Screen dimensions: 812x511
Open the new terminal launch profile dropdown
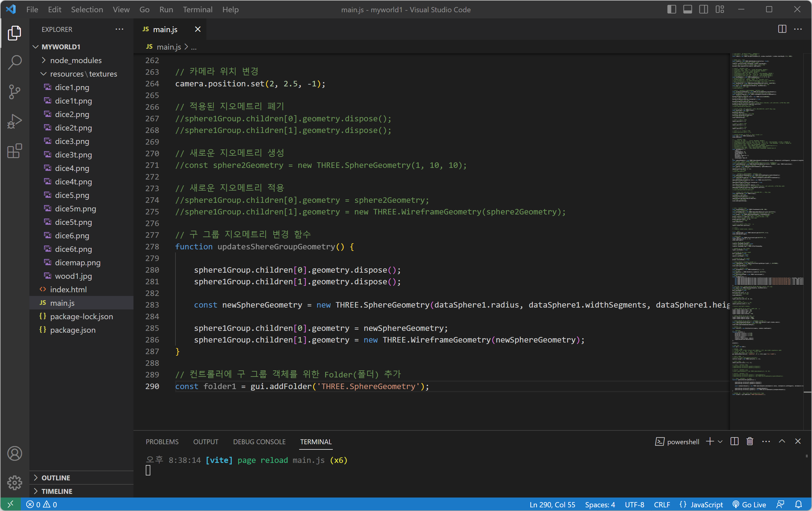[x=720, y=441]
